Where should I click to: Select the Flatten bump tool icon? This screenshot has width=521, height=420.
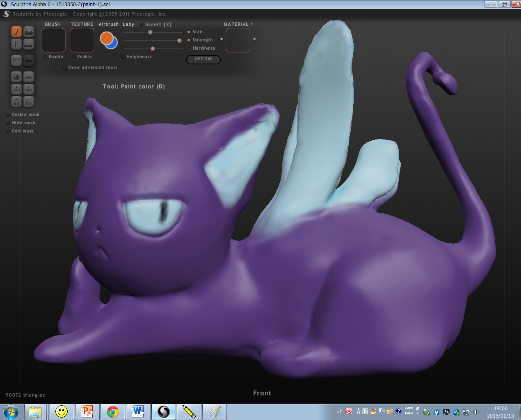point(29,44)
